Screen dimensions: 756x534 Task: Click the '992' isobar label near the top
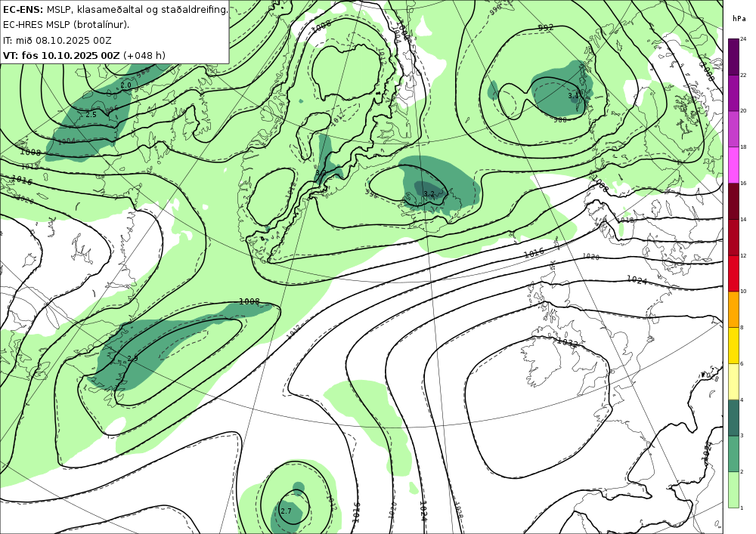tap(546, 28)
